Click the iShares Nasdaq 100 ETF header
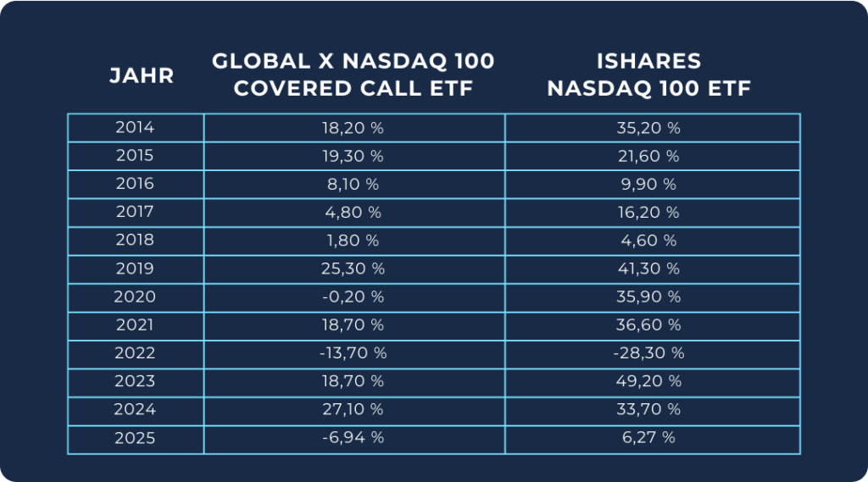 coord(649,75)
